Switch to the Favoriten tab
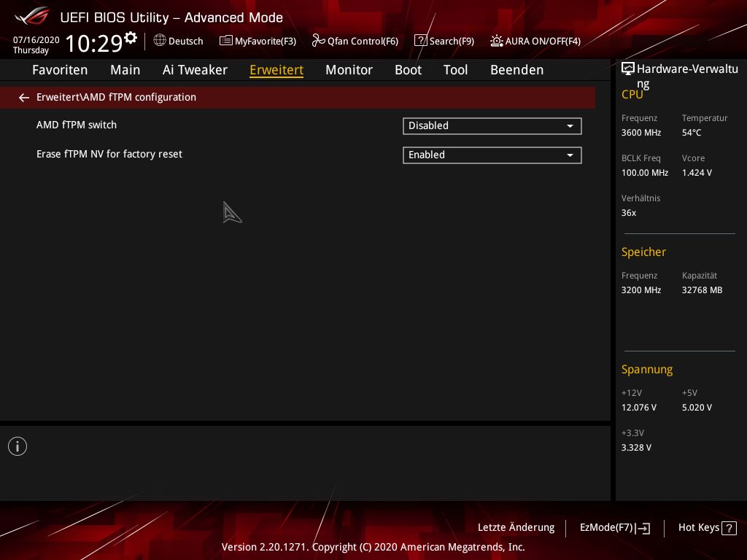This screenshot has width=747, height=560. [60, 70]
